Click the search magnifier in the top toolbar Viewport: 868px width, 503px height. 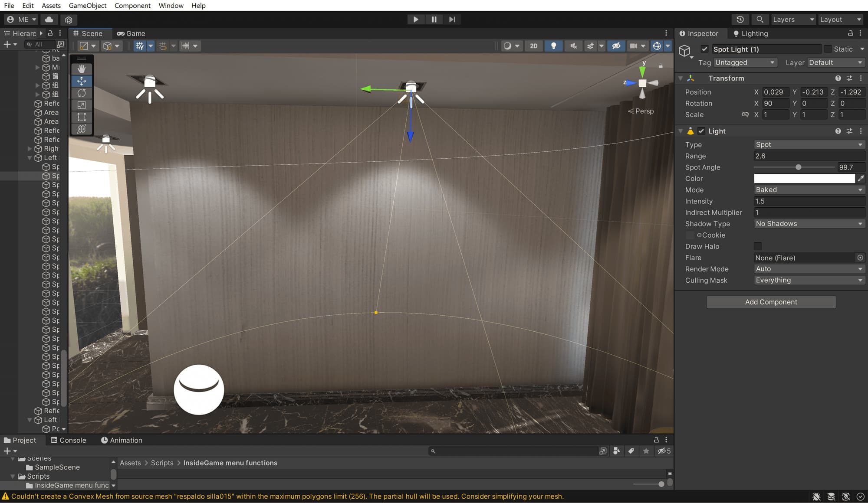(759, 20)
